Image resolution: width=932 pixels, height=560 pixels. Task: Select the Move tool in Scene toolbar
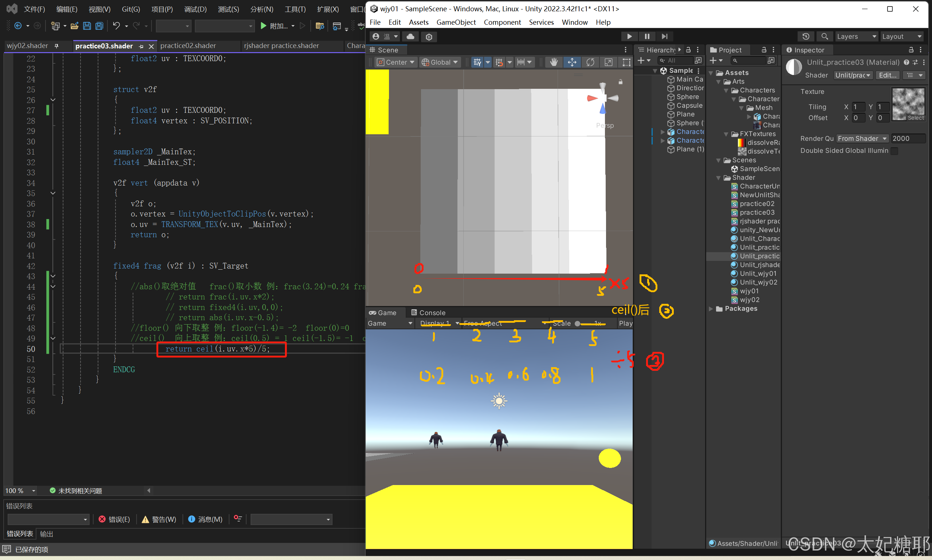(x=572, y=62)
